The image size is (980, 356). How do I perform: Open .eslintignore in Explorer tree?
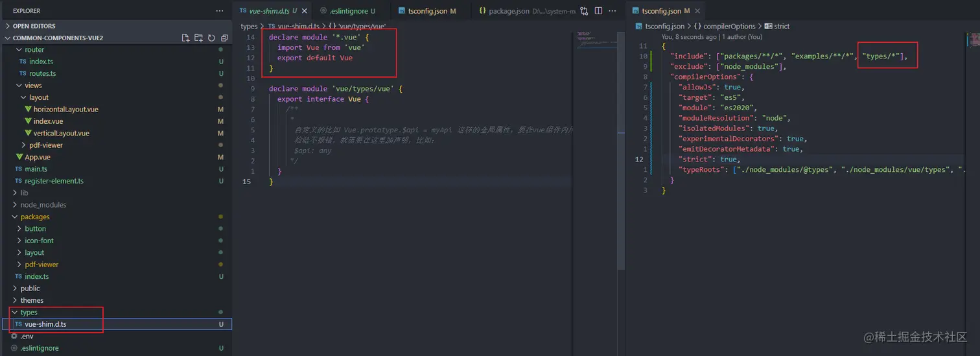point(40,348)
